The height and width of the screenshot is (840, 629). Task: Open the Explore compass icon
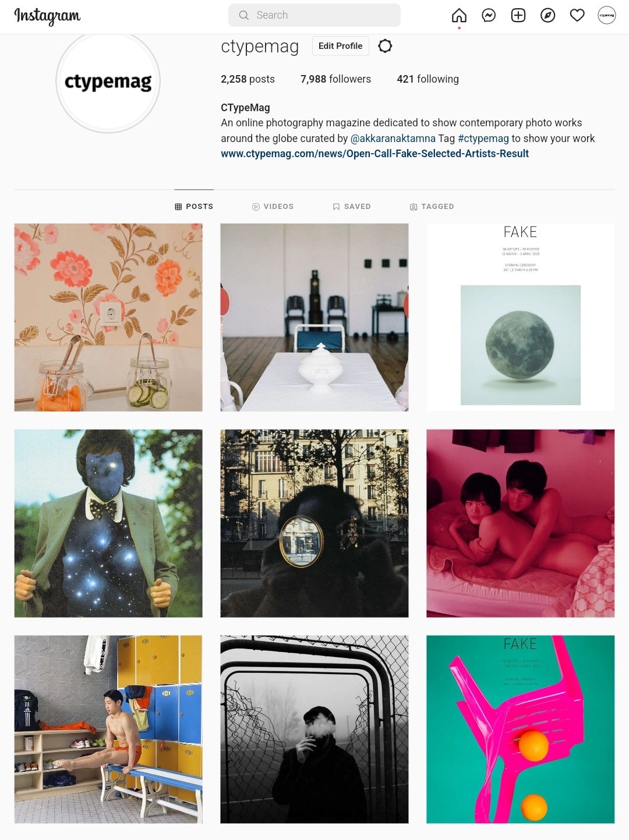548,16
